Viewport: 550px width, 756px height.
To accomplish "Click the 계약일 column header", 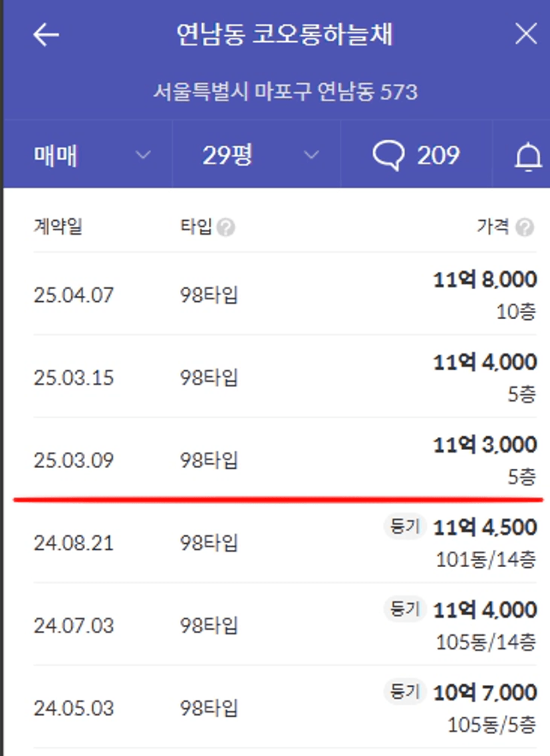I will point(58,227).
